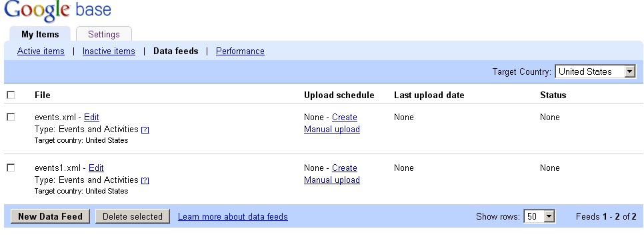Start Manual upload for events1.xml
The height and width of the screenshot is (241, 644).
(332, 180)
